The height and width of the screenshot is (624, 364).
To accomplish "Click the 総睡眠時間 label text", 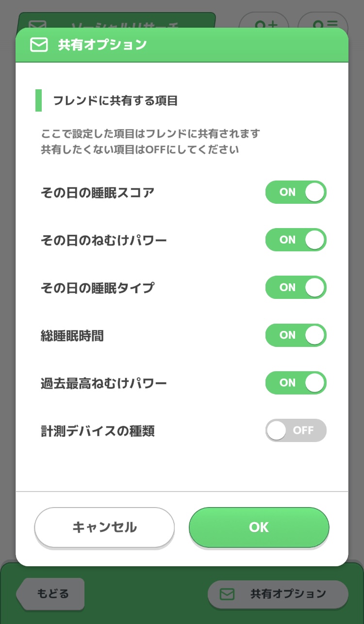I will tap(72, 335).
